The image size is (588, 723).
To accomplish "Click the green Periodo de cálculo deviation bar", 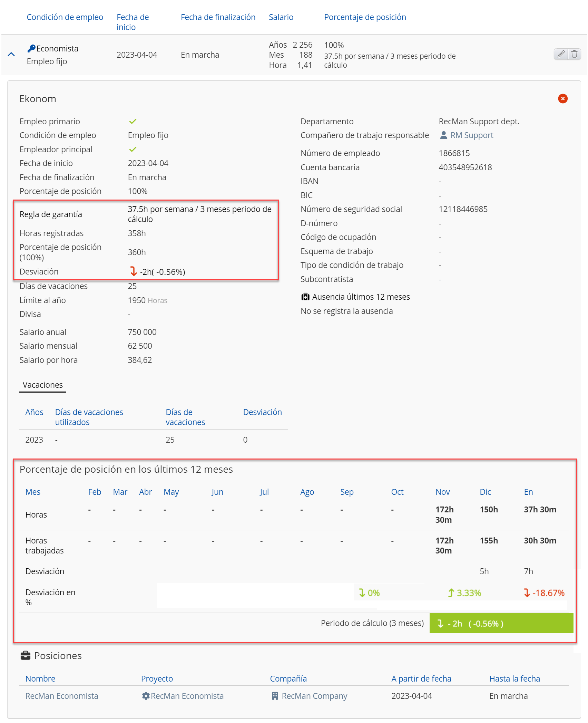I will [501, 624].
